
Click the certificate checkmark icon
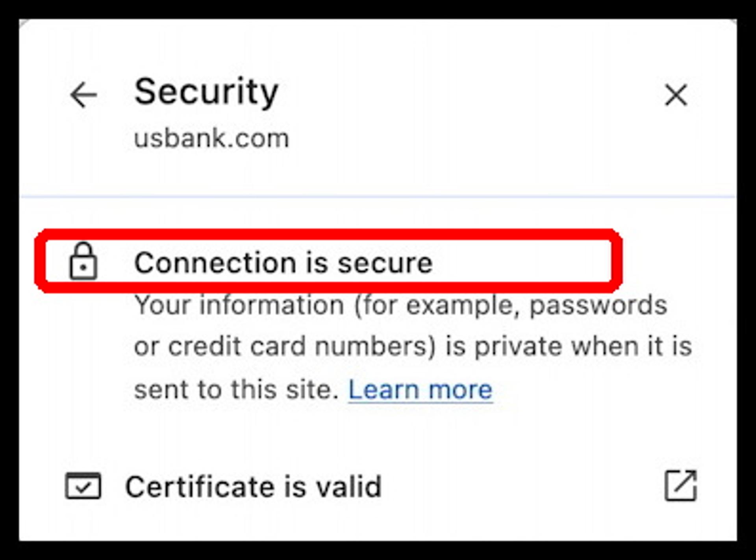83,486
